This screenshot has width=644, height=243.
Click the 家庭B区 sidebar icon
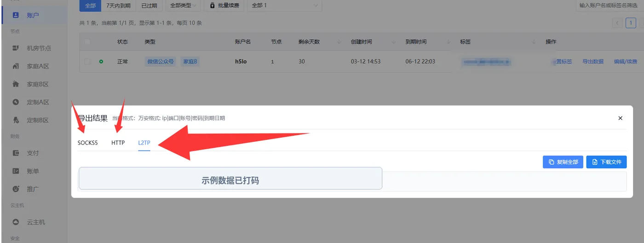16,84
